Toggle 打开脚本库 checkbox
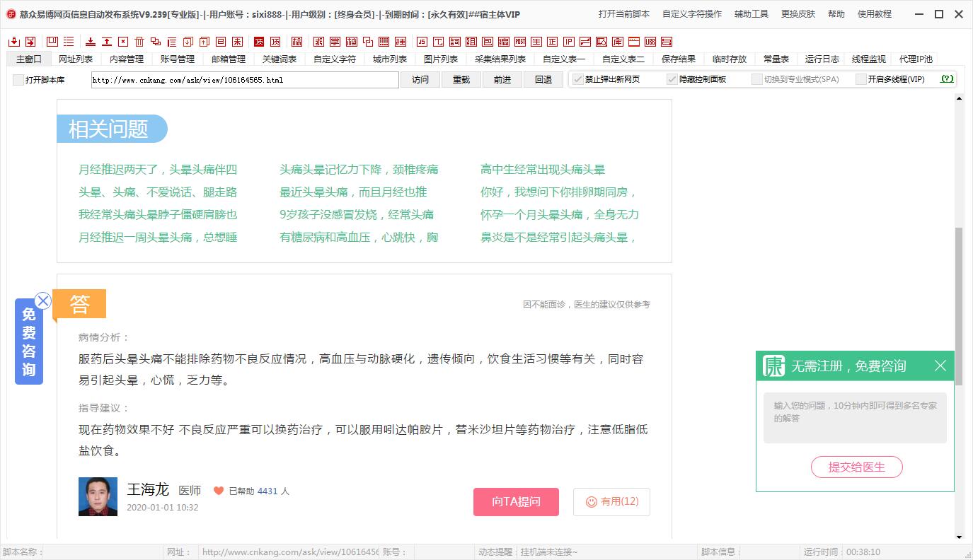Image resolution: width=973 pixels, height=560 pixels. [18, 80]
